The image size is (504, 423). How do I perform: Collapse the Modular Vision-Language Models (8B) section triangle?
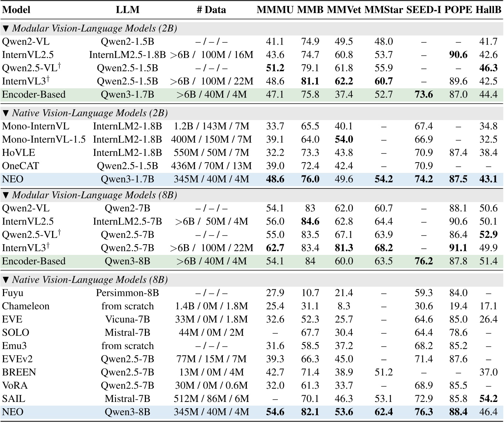pyautogui.click(x=6, y=195)
